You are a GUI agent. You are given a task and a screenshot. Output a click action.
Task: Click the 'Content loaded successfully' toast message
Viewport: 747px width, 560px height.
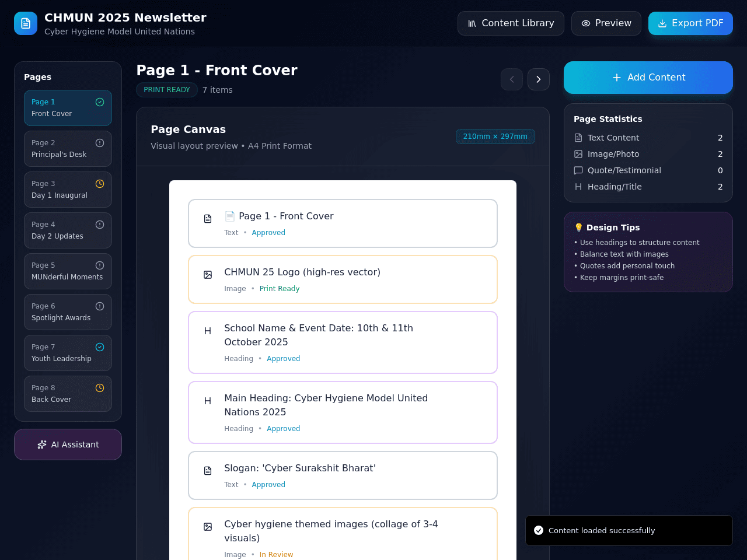[x=602, y=531]
